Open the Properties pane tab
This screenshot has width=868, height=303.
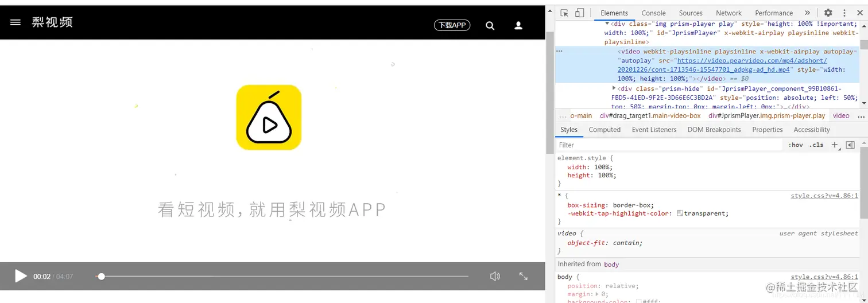coord(767,130)
